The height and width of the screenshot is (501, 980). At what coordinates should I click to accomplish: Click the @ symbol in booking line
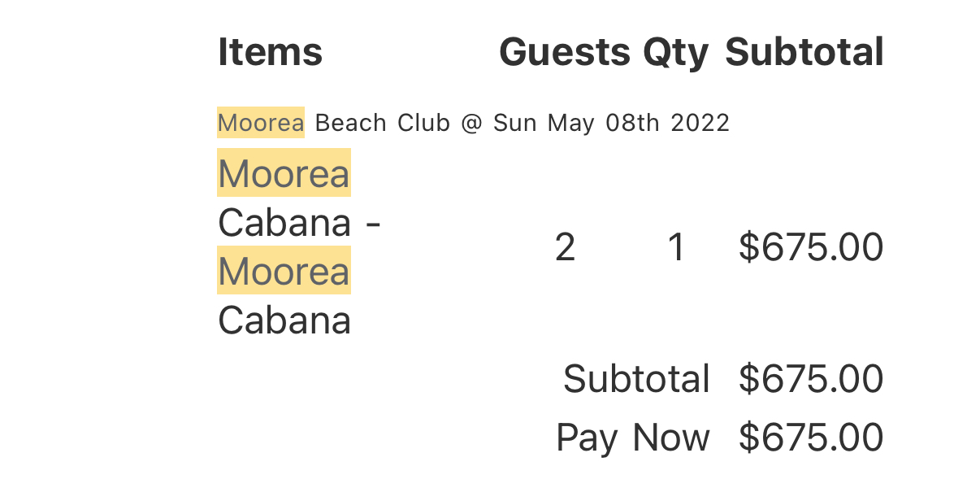click(x=471, y=123)
